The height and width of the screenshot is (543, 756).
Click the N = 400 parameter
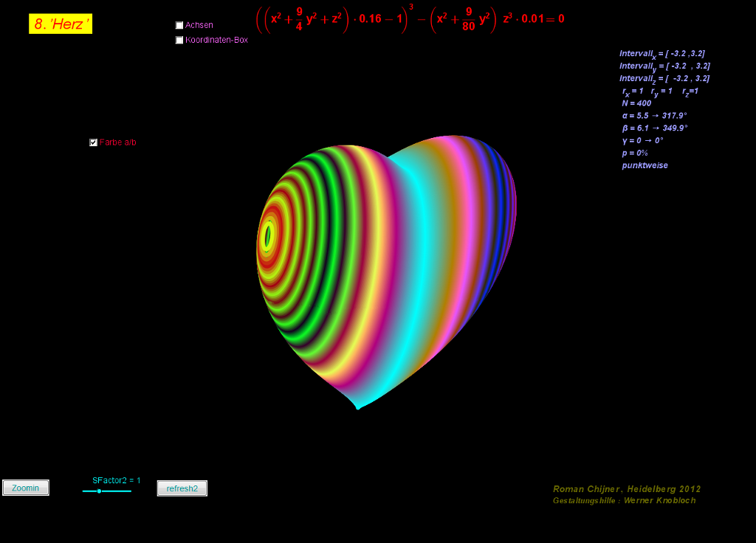click(636, 103)
